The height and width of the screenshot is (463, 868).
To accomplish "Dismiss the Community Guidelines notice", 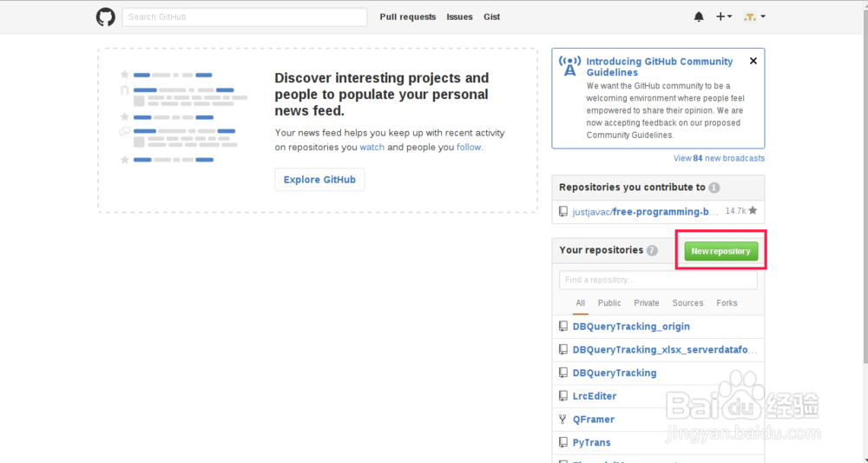I will pos(753,61).
